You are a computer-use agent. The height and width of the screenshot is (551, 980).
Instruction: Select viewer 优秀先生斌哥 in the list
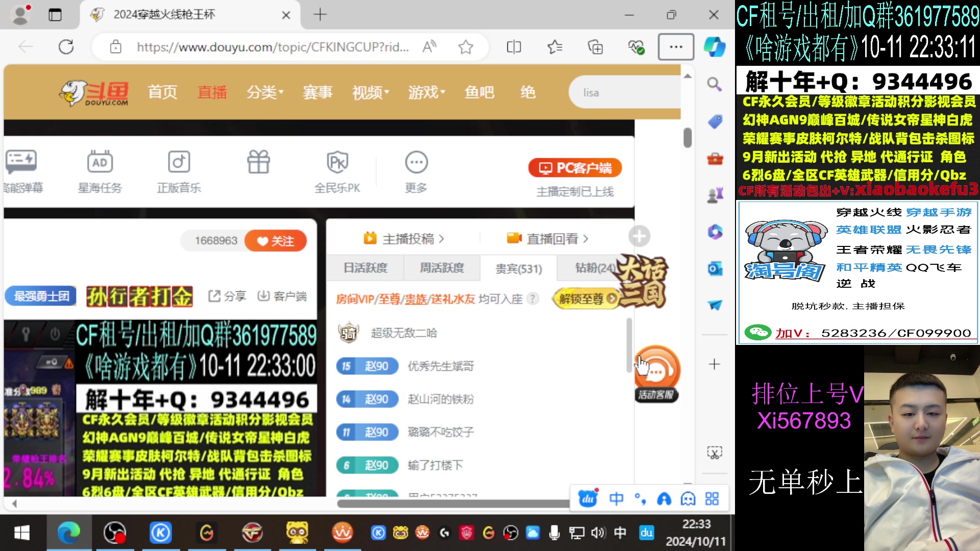[441, 366]
